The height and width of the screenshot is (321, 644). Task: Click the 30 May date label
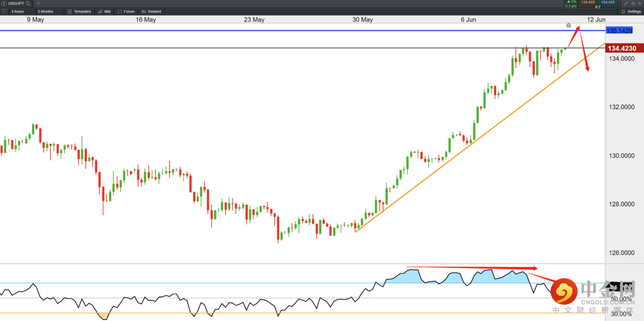pos(363,19)
